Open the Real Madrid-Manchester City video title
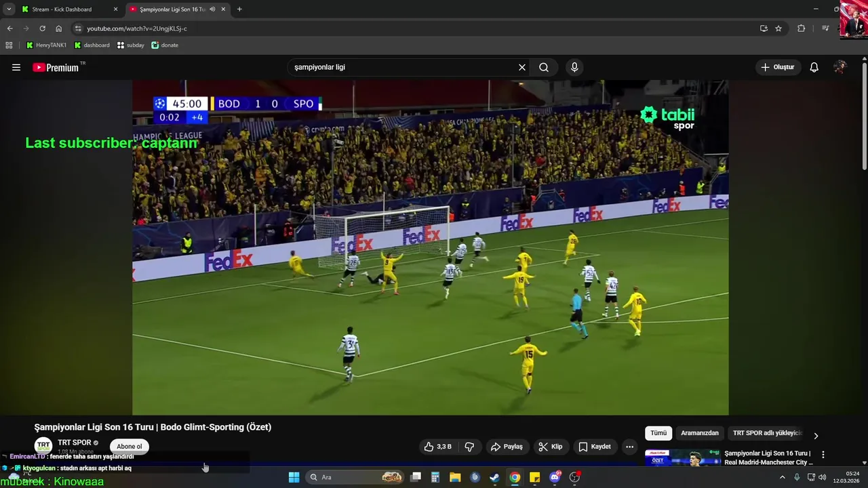This screenshot has width=868, height=488. click(x=768, y=457)
